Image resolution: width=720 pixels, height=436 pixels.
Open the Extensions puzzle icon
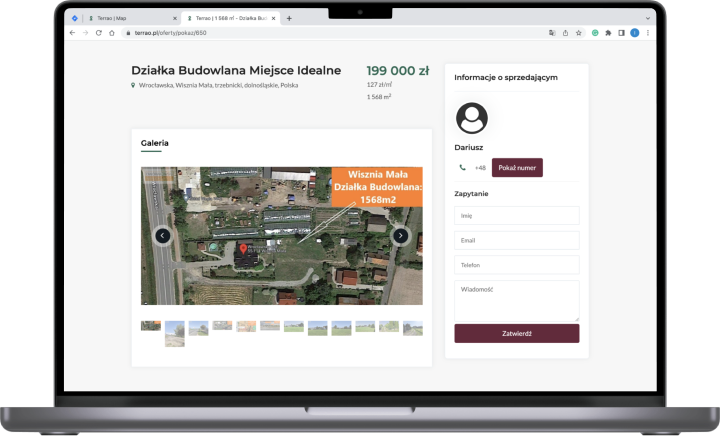(608, 33)
